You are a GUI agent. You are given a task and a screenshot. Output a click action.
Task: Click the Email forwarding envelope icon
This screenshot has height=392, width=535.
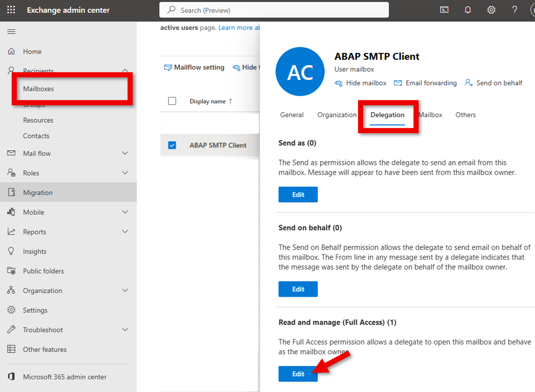tap(398, 83)
